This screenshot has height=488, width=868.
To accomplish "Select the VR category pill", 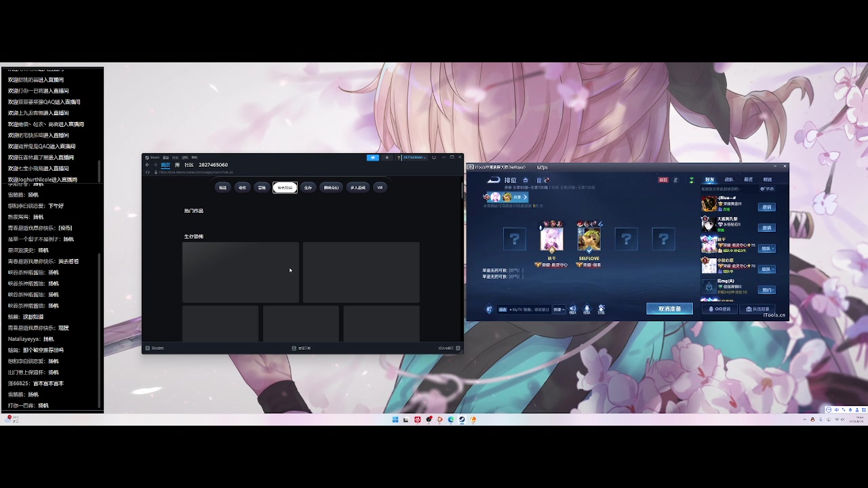I will tap(380, 188).
